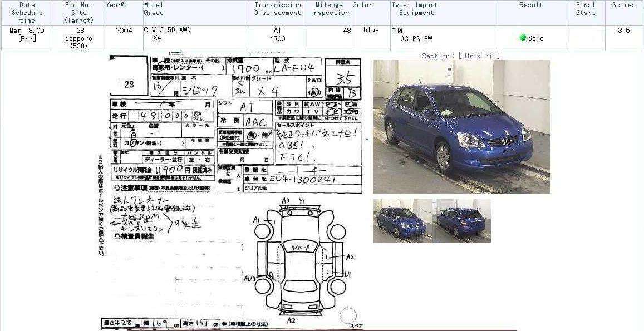Click the AU3 mark on the diagram
Screen dimensions: 644x331
point(250,280)
